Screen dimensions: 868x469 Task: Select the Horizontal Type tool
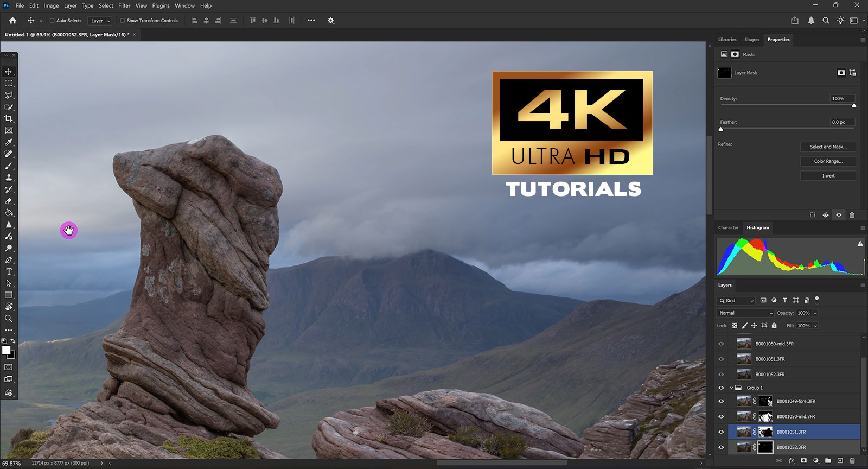pyautogui.click(x=9, y=272)
